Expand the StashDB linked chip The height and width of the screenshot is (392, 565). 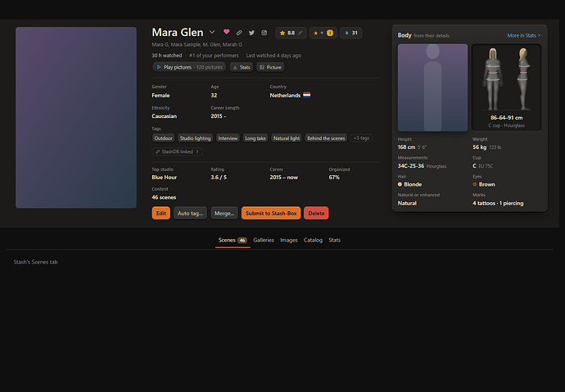coord(178,152)
